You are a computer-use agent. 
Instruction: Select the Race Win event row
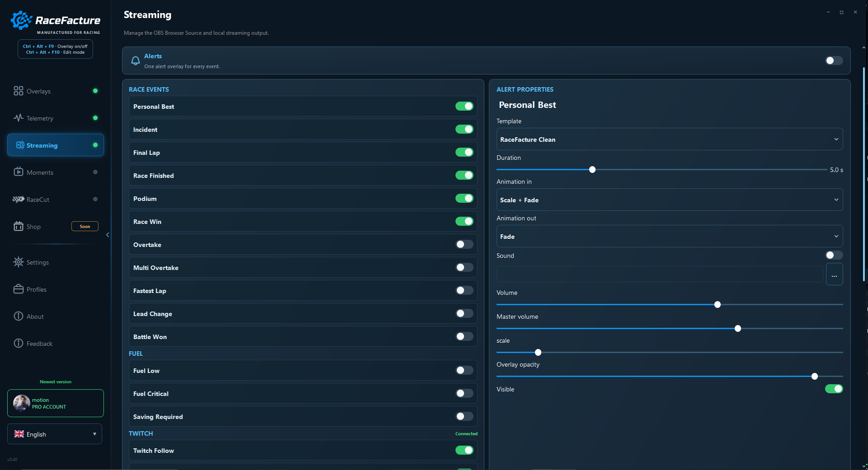coord(303,221)
